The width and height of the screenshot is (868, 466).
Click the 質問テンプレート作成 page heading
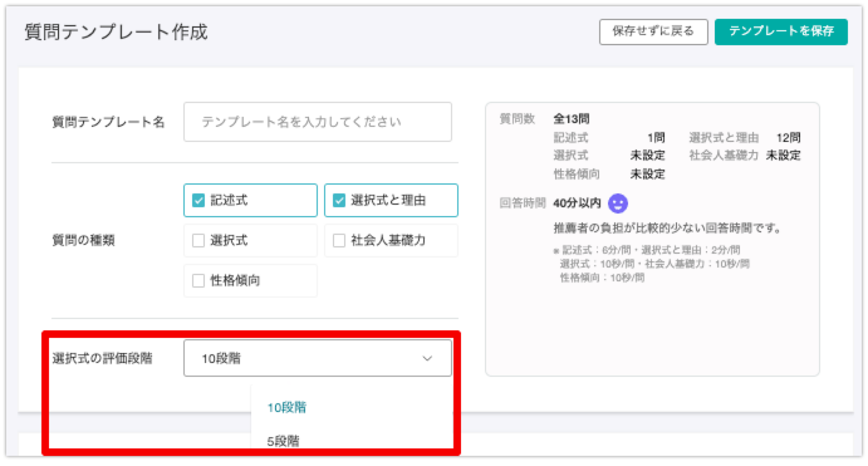[116, 32]
